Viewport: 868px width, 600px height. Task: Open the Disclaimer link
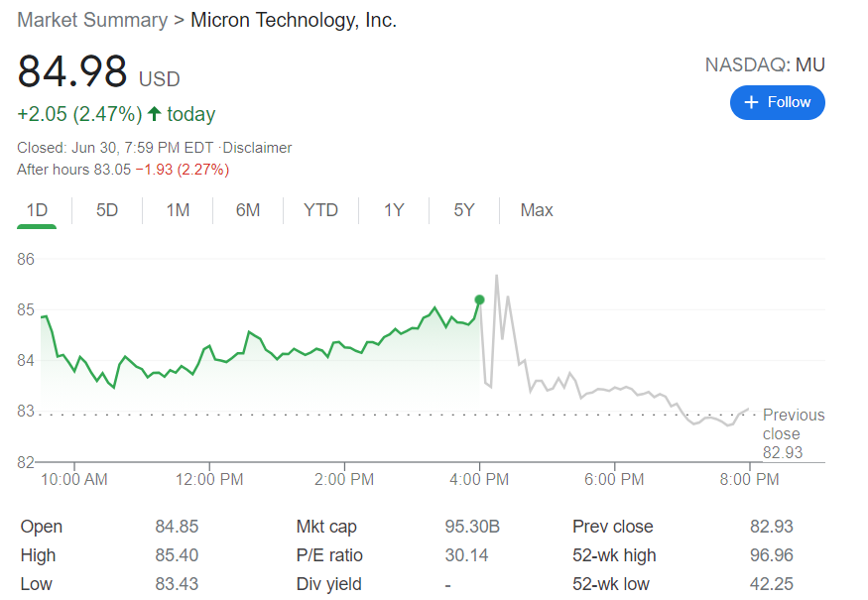[x=257, y=148]
